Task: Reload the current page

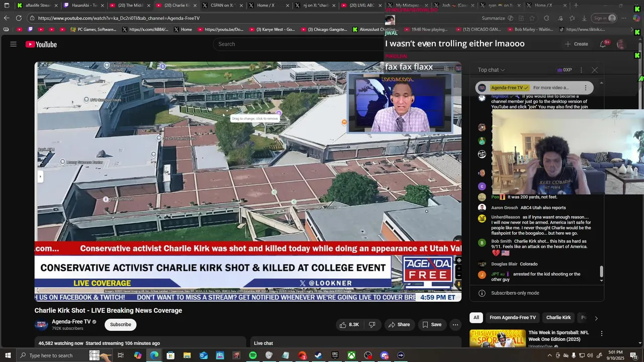Action: [x=19, y=18]
